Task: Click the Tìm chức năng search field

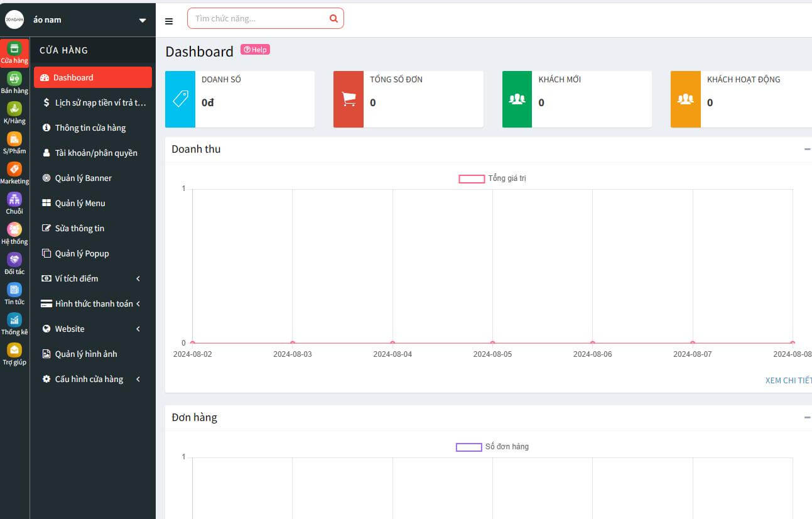Action: click(x=259, y=18)
